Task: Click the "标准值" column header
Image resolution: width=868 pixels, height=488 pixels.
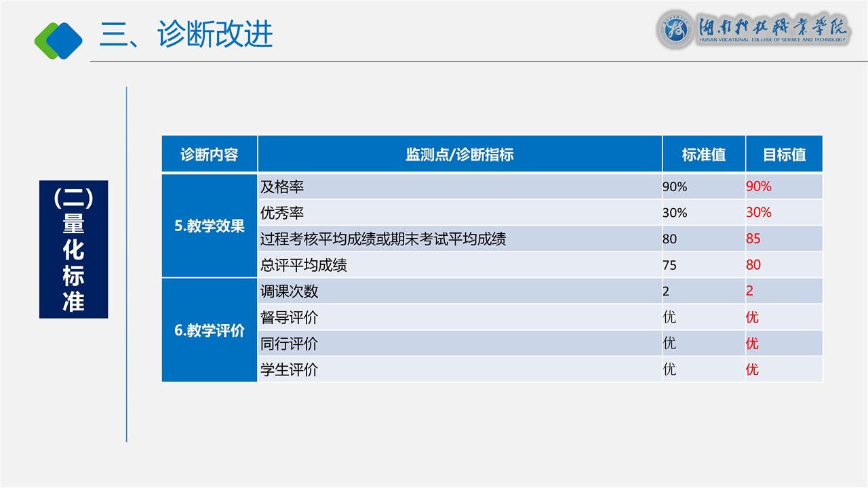Action: [x=703, y=155]
